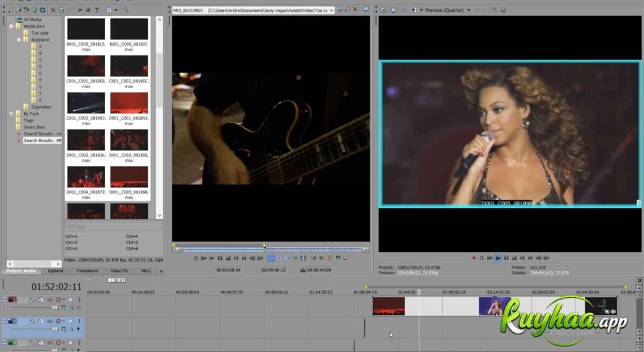This screenshot has width=644, height=352.
Task: Switch to the Transitions tab
Action: [x=87, y=271]
